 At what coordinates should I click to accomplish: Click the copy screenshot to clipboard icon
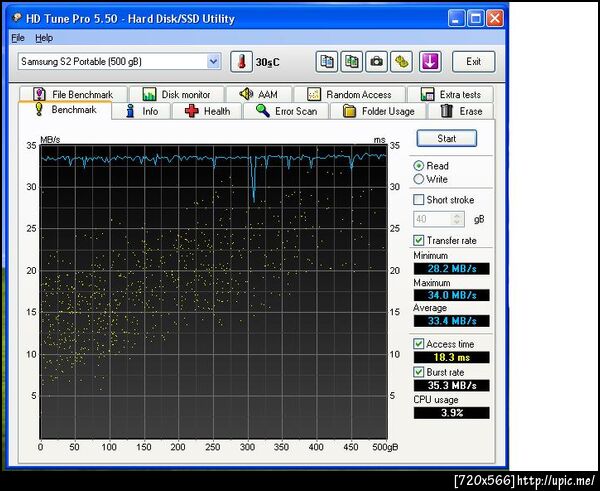point(351,62)
